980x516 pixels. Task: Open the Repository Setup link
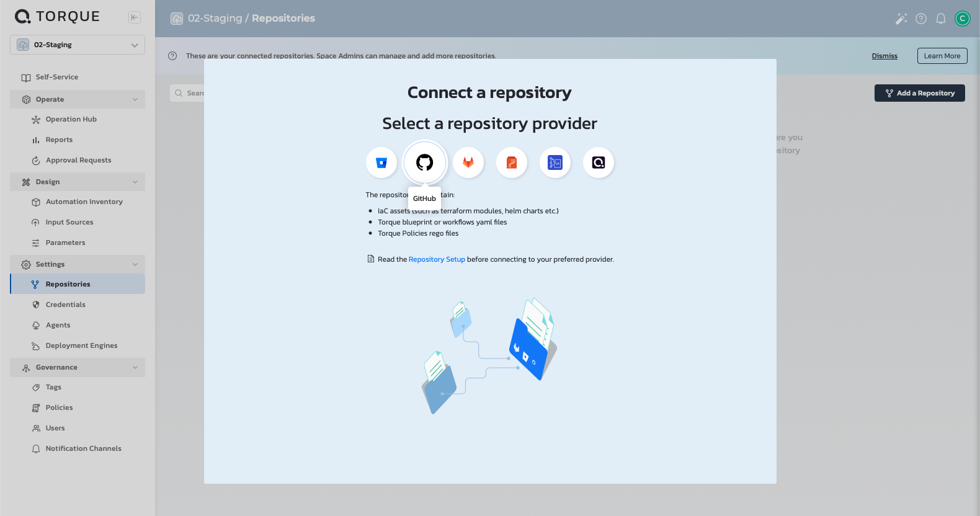pyautogui.click(x=437, y=259)
